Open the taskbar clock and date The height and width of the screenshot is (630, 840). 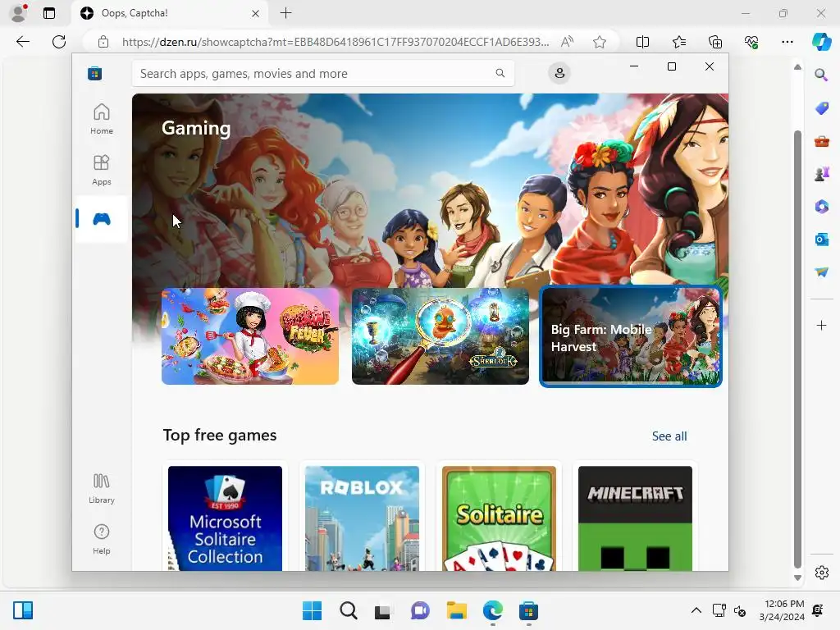(x=782, y=610)
